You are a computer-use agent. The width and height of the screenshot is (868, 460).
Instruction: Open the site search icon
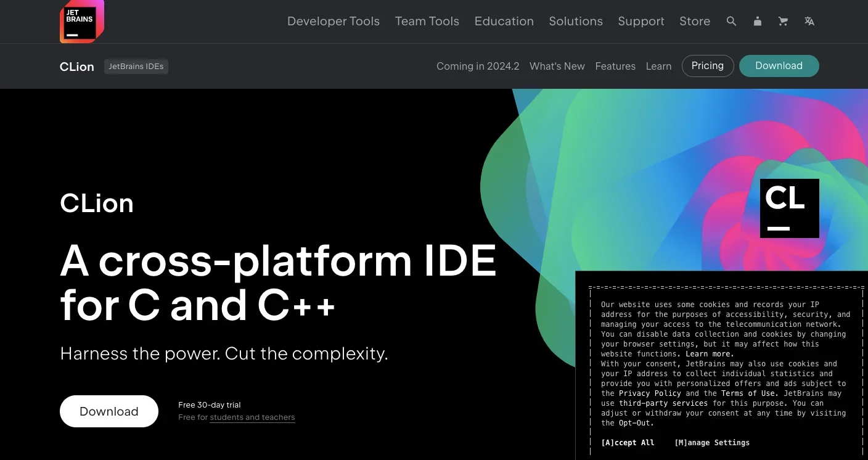pyautogui.click(x=731, y=21)
